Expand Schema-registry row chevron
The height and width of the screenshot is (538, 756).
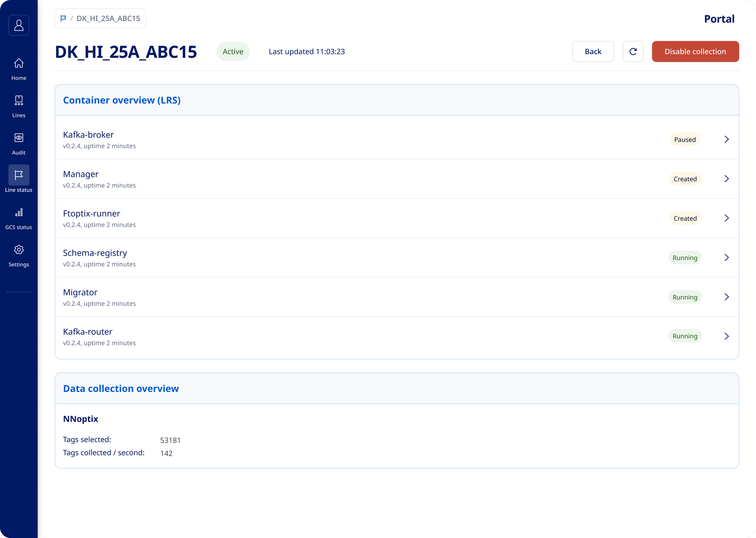[726, 258]
